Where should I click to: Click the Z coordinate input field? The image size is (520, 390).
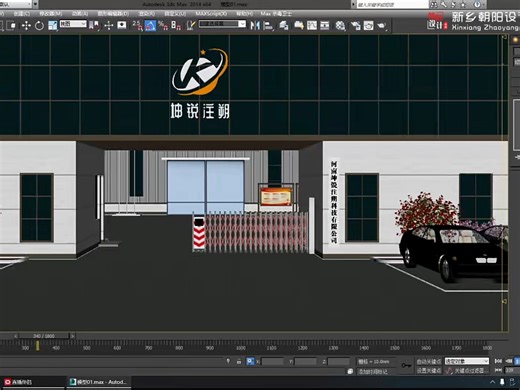[339, 361]
